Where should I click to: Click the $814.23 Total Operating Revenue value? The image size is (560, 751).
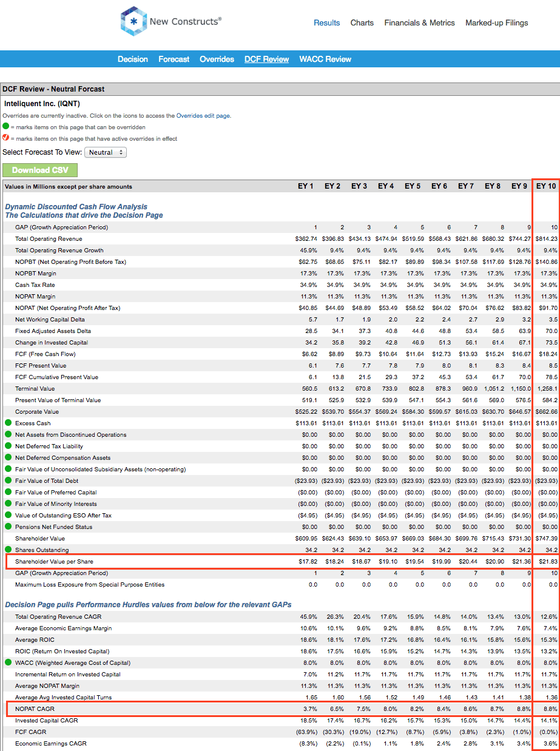[x=547, y=238]
